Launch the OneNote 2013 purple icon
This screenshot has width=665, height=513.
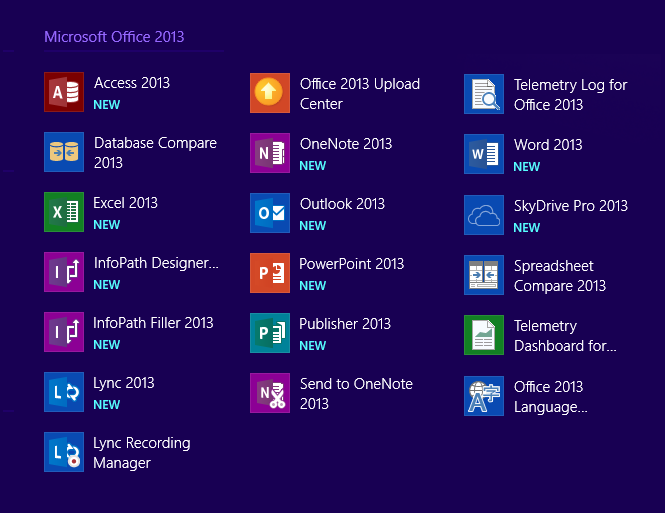[270, 153]
